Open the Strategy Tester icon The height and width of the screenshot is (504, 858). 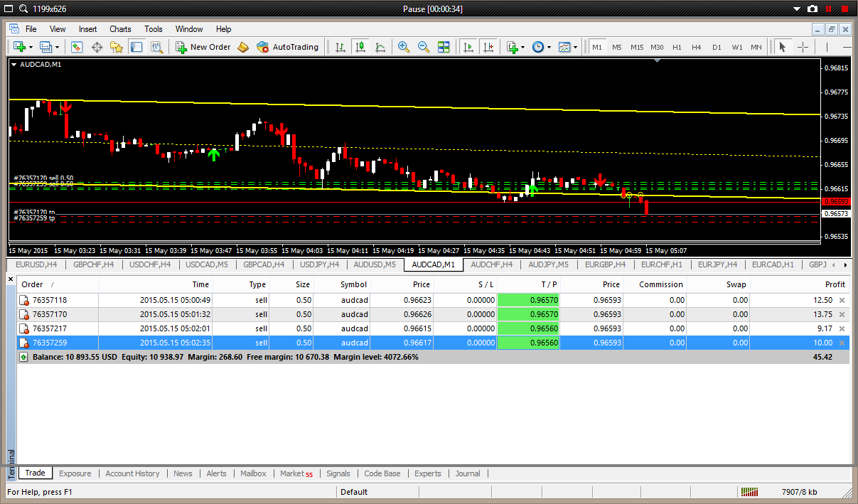tap(156, 47)
